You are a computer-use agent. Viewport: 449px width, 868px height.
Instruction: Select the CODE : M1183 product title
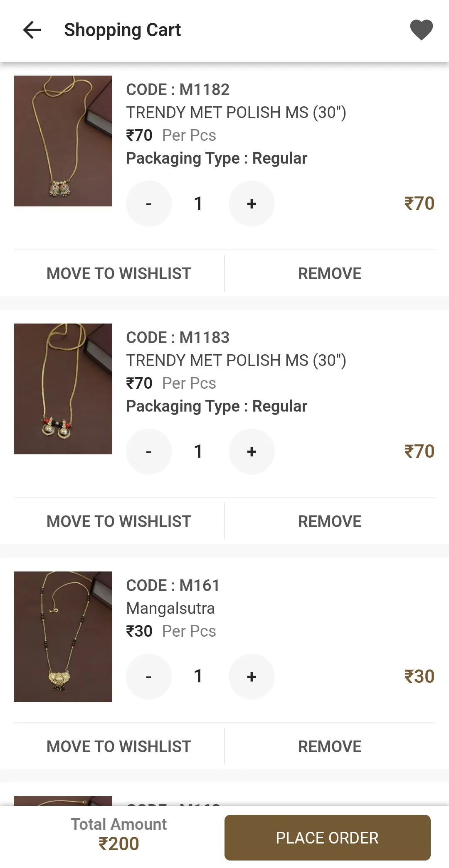[178, 338]
